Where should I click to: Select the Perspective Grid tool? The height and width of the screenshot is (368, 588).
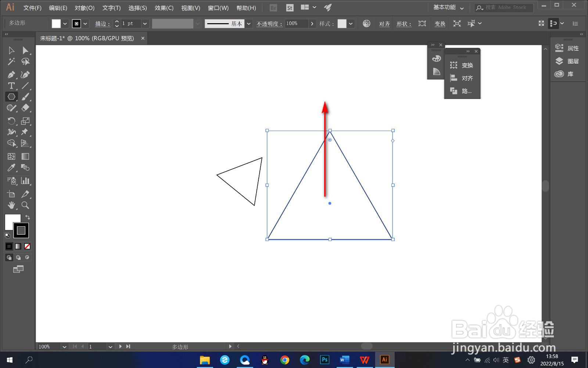(x=25, y=143)
